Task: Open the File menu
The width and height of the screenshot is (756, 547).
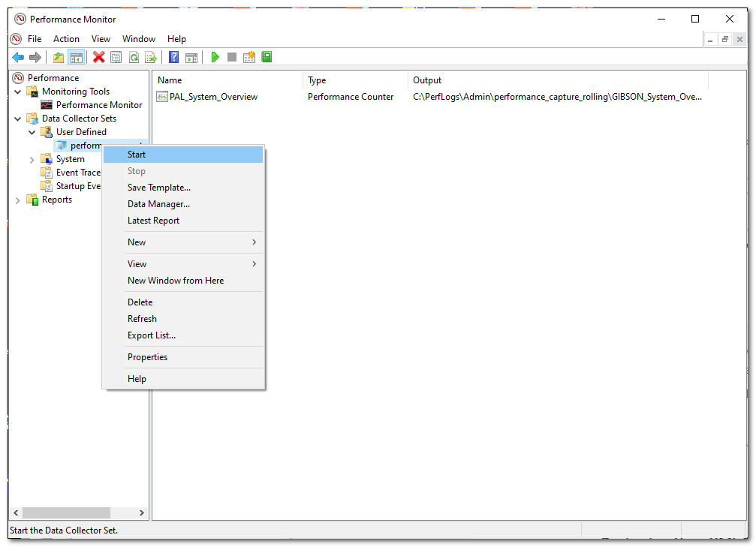Action: [x=35, y=39]
